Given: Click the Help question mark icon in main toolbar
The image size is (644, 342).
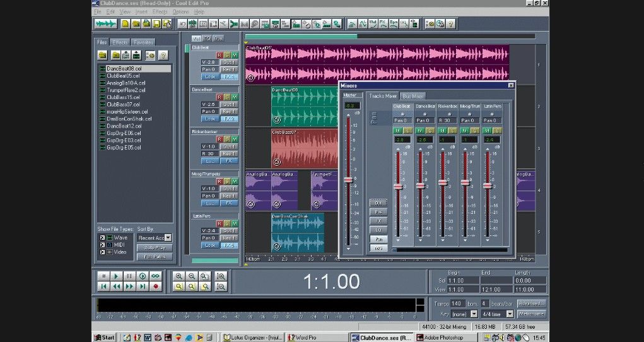Looking at the screenshot, I should (x=450, y=24).
